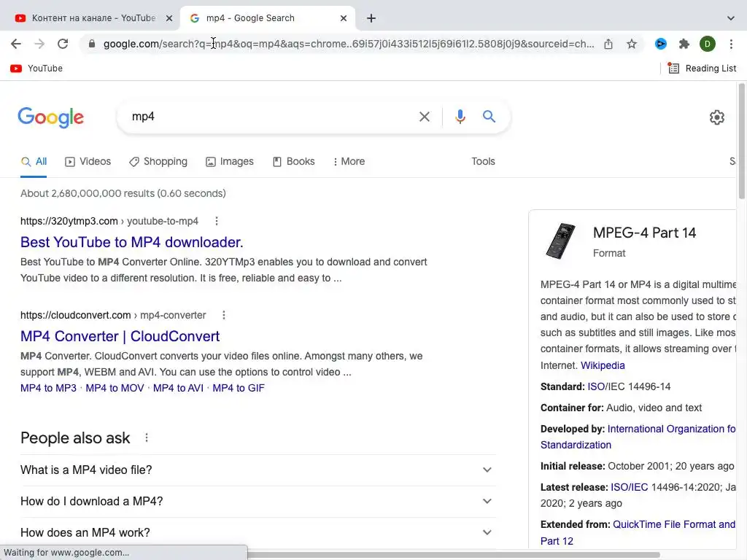
Task: Open options dots for cloudconvert result
Action: click(223, 315)
